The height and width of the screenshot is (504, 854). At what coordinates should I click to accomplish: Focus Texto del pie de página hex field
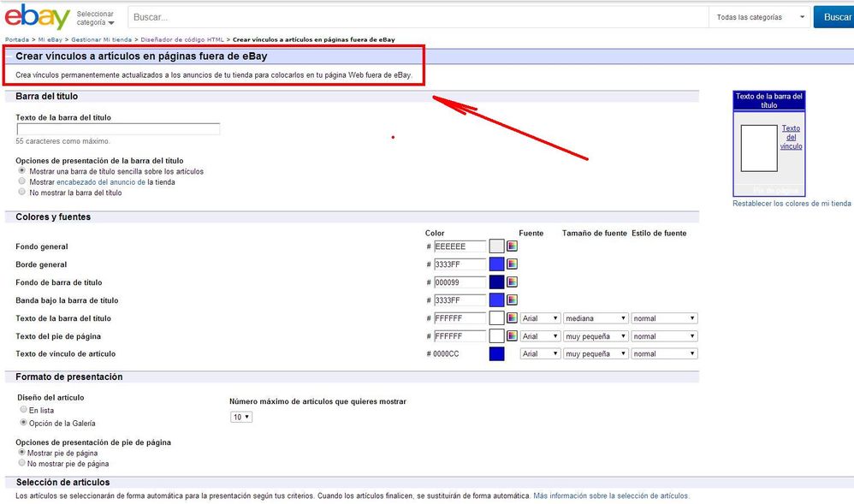pyautogui.click(x=460, y=336)
